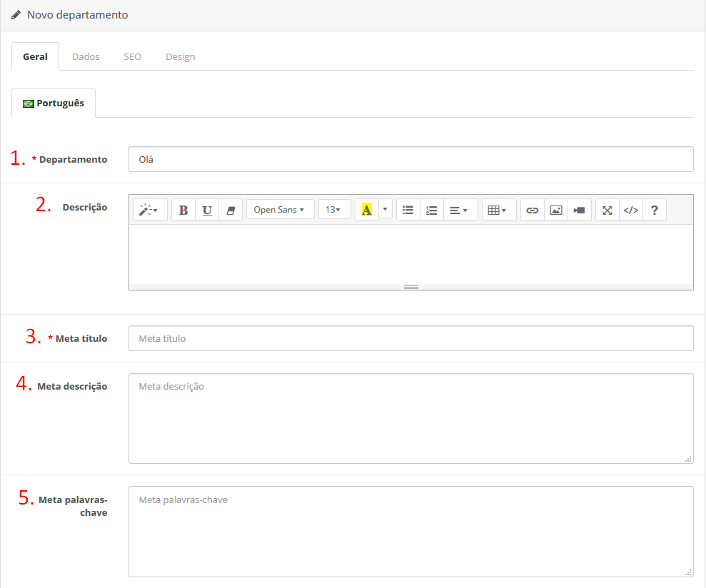Open the magic wand style dropdown

(x=149, y=210)
